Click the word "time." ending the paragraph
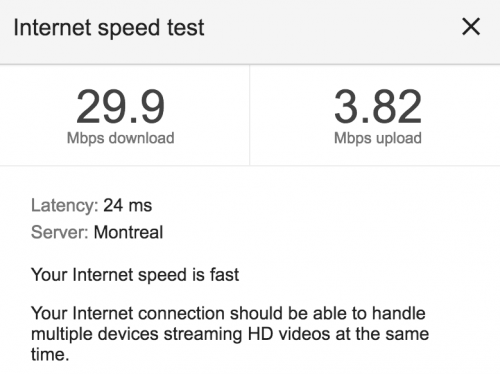This screenshot has width=500, height=374. pos(50,354)
